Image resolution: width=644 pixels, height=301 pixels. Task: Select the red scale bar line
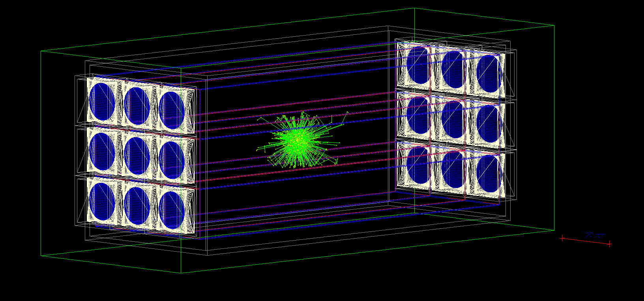point(586,241)
